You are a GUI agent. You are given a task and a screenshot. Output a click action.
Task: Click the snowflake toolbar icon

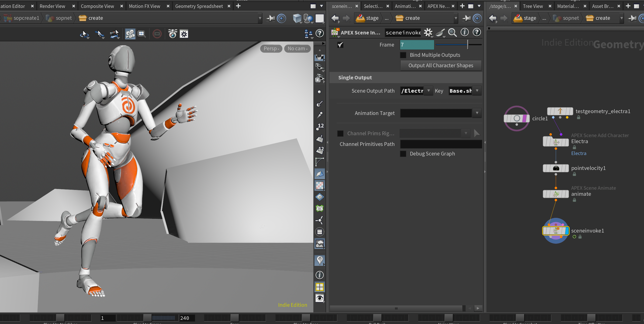pyautogui.click(x=184, y=34)
